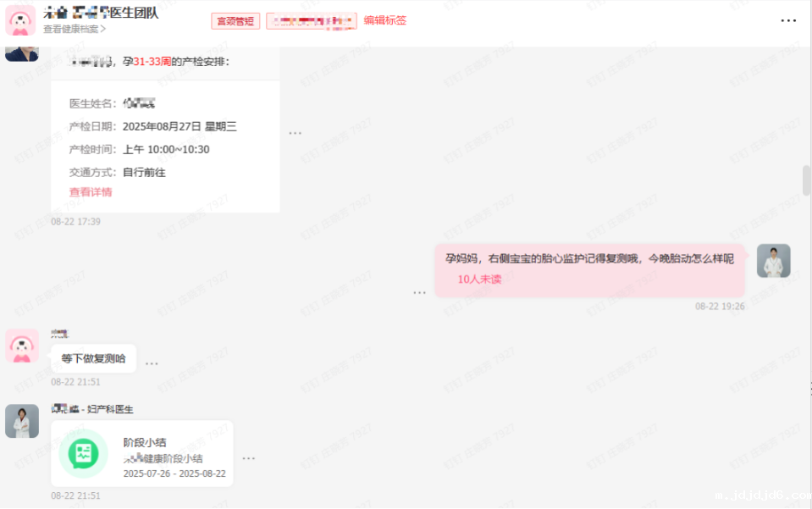This screenshot has height=509, width=812.
Task: Click 查看详情 in the 产检 card
Action: 90,192
